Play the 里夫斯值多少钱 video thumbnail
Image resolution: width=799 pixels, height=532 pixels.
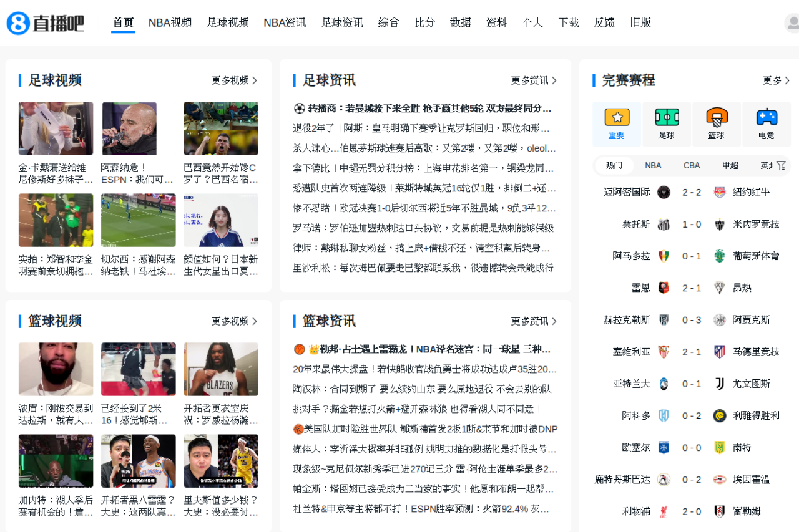(221, 461)
